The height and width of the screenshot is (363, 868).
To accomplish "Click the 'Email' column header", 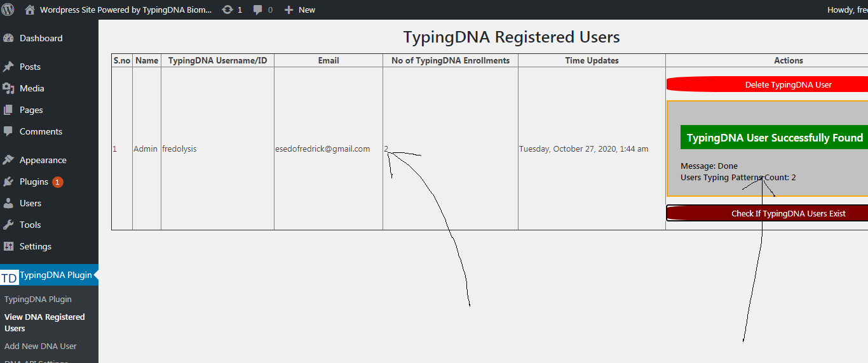I will [x=329, y=60].
